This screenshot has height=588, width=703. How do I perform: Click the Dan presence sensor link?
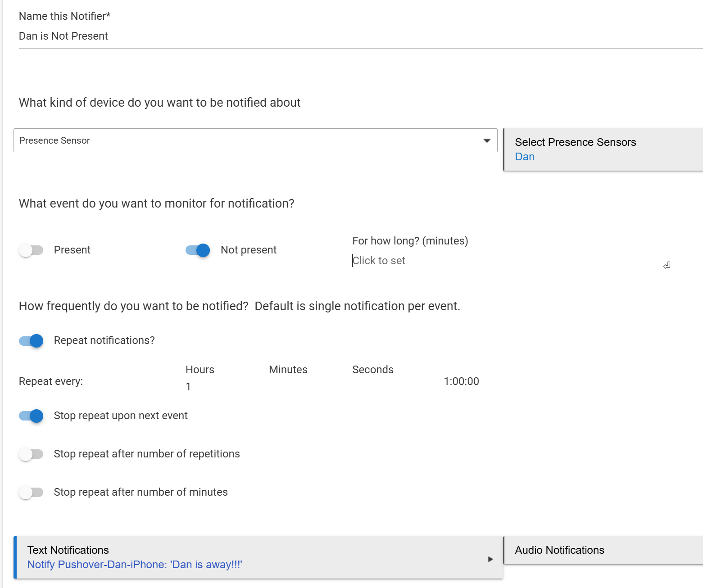525,157
